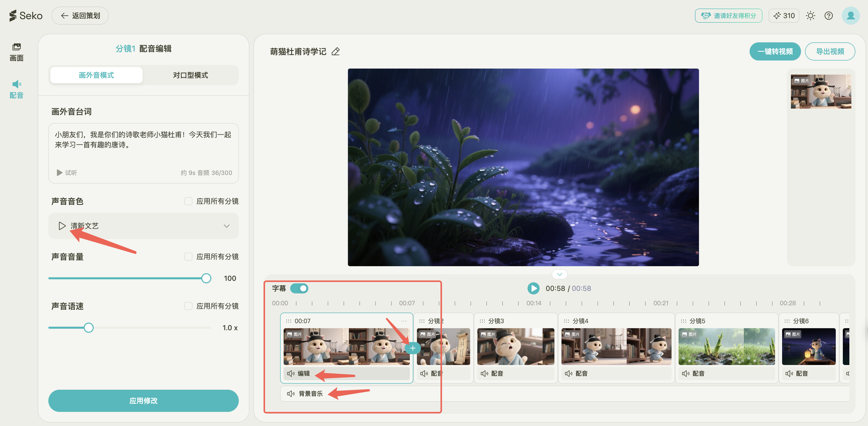
Task: Play 试听 narration preview
Action: (67, 173)
